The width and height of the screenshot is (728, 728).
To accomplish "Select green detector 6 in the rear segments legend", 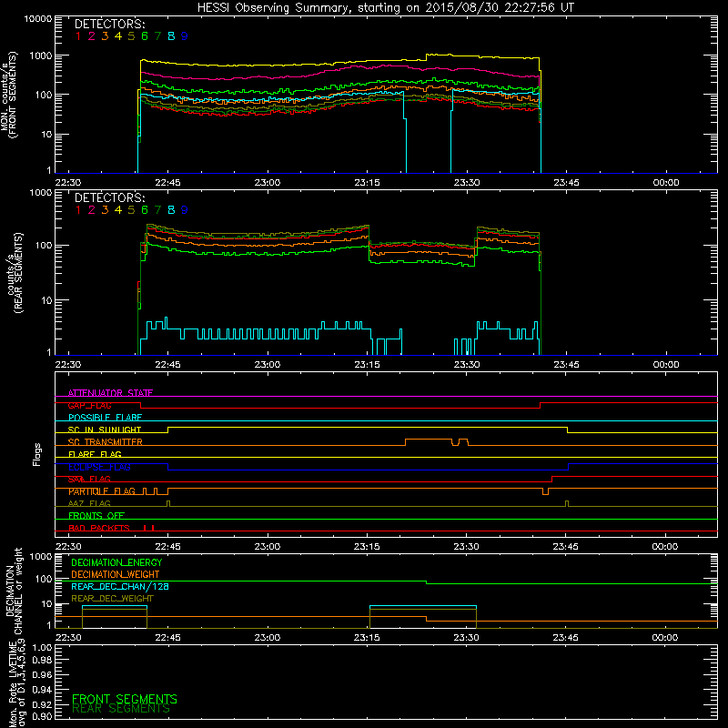I will pos(145,210).
